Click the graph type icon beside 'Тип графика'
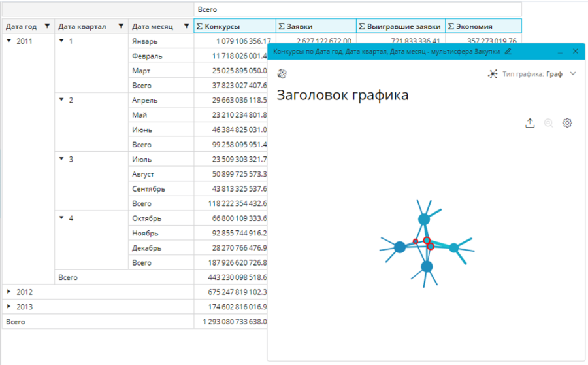 pyautogui.click(x=493, y=74)
